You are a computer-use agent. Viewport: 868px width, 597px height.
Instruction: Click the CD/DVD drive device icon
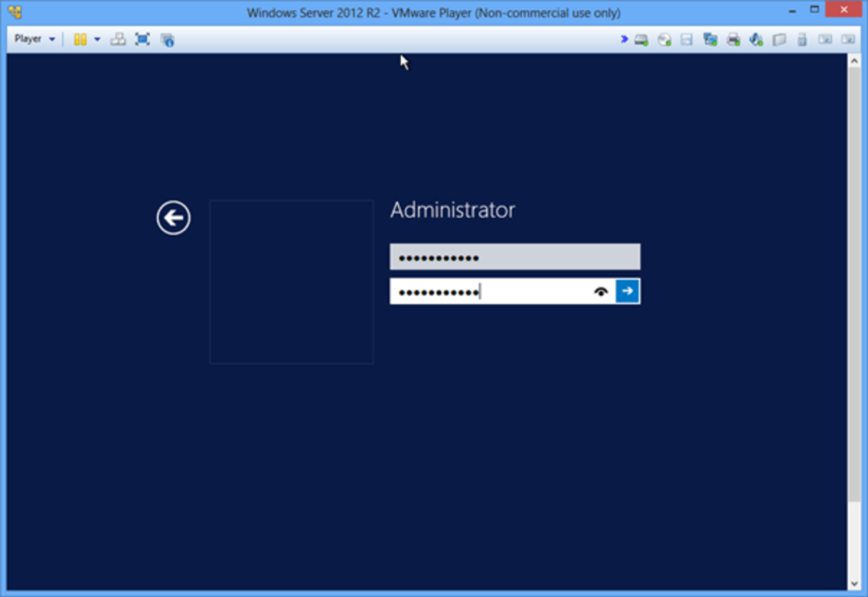click(x=663, y=39)
